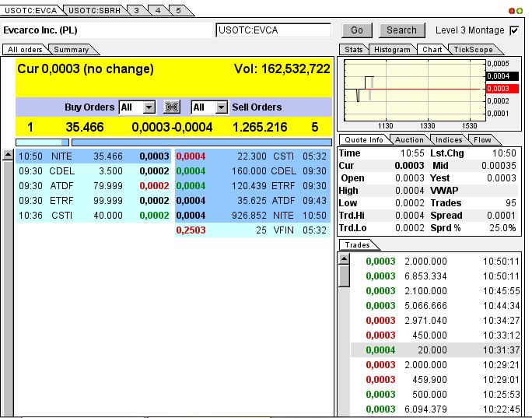Click the trade at 10:45:55
This screenshot has width=532, height=418.
pyautogui.click(x=436, y=291)
